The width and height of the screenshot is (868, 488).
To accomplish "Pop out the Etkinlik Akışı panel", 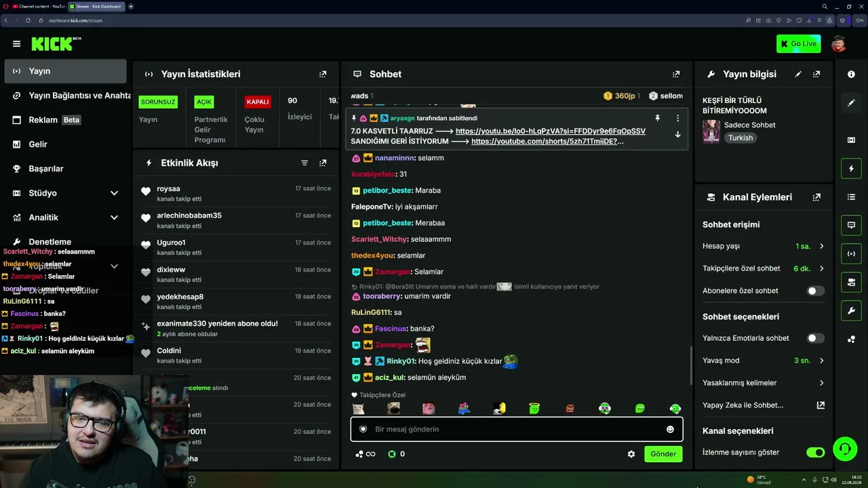I will pos(323,163).
